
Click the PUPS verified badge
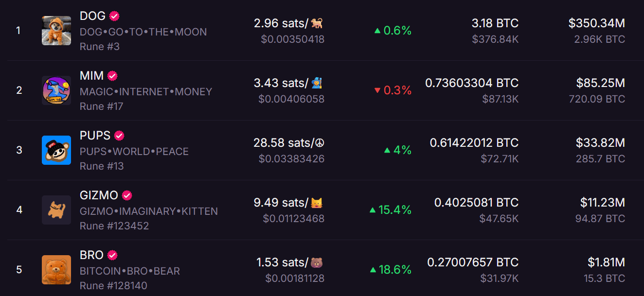pyautogui.click(x=119, y=136)
